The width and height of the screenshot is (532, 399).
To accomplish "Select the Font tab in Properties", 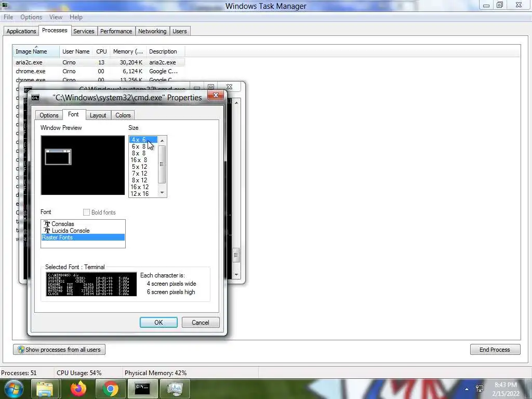I will (73, 114).
